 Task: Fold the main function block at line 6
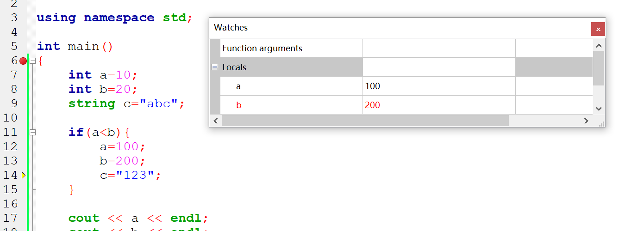pos(32,61)
